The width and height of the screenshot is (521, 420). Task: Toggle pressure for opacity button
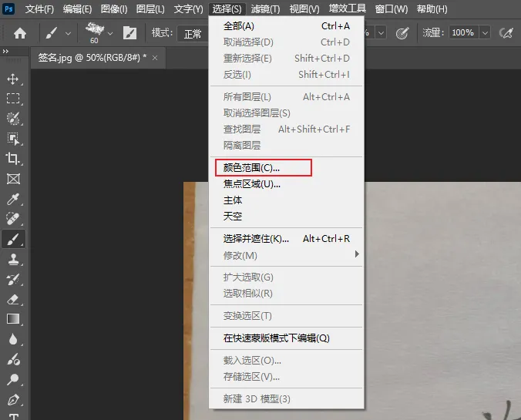point(402,33)
